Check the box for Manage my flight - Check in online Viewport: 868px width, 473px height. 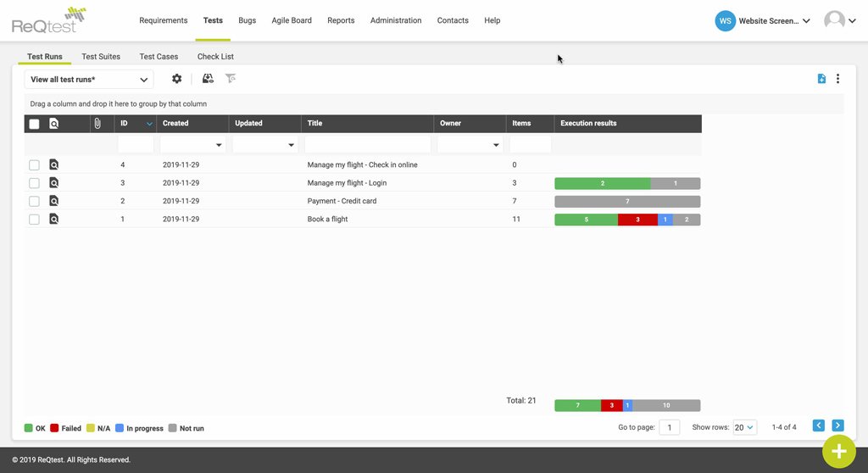pyautogui.click(x=34, y=165)
